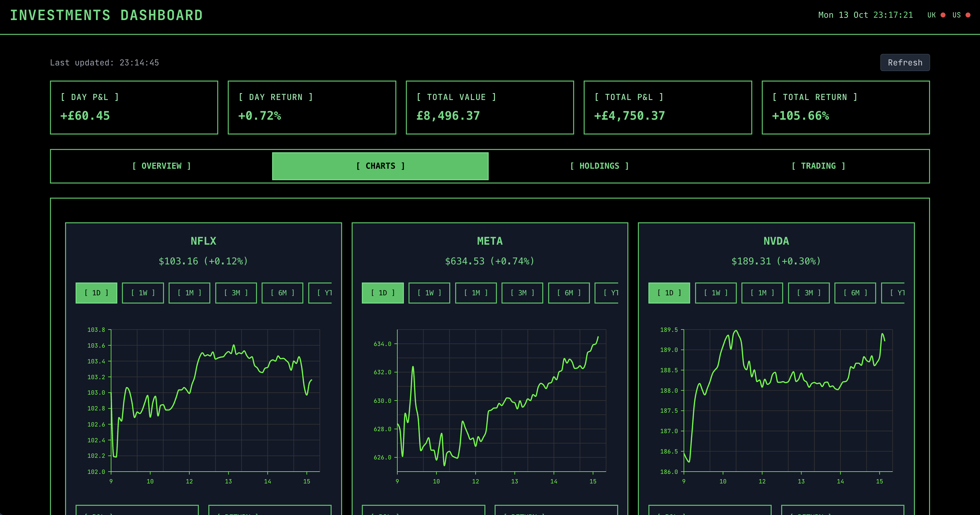
Task: Switch to the Overview tab
Action: [161, 166]
